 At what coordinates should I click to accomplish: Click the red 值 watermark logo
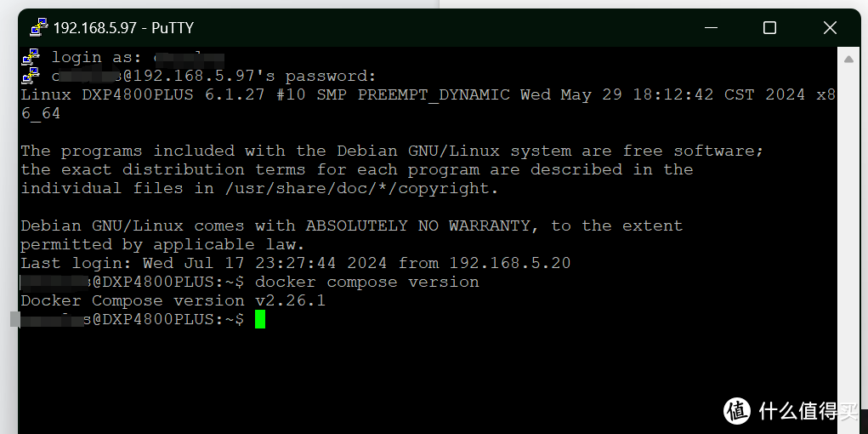pyautogui.click(x=738, y=409)
